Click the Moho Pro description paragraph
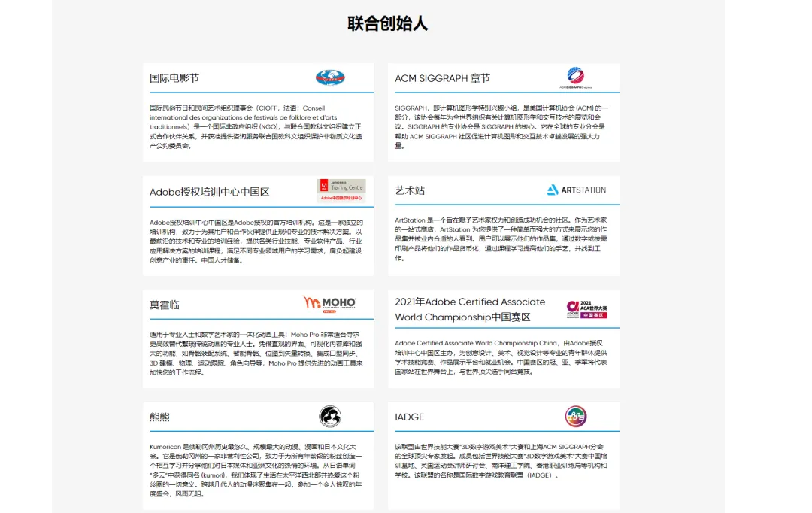The width and height of the screenshot is (812, 513). [x=256, y=354]
